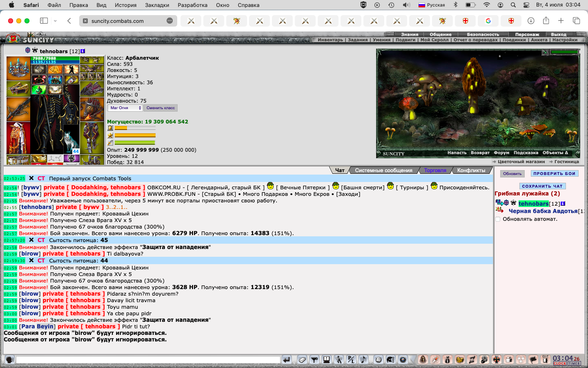Click the red robe armor slot
Image resolution: width=588 pixels, height=368 pixels.
(x=18, y=138)
